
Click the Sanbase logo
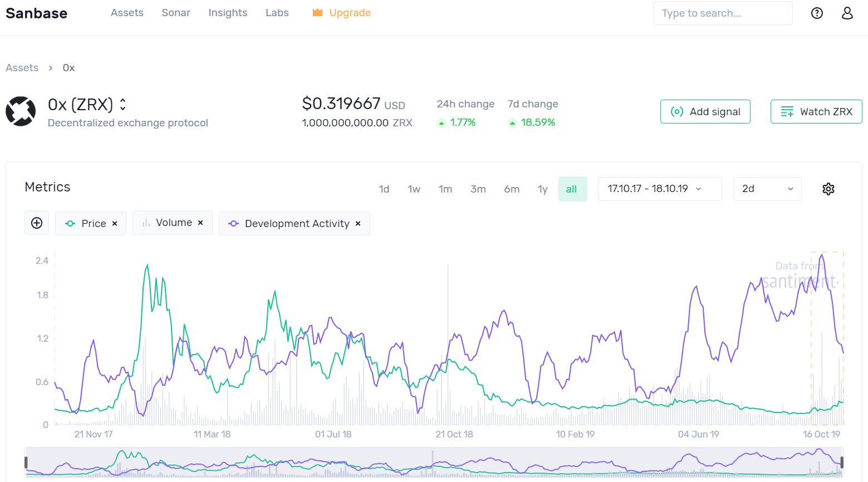pos(36,13)
